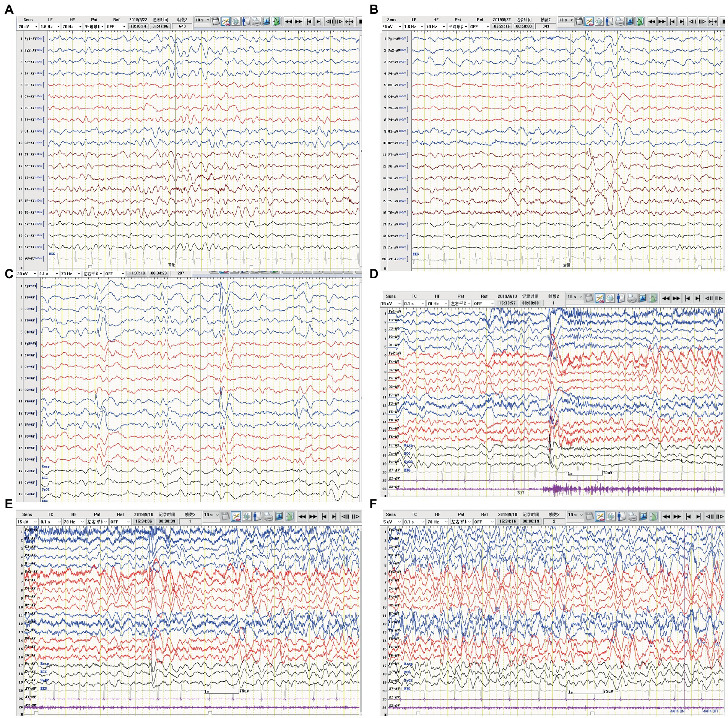
Task: Open patient info icon in panel E
Action: 257,517
